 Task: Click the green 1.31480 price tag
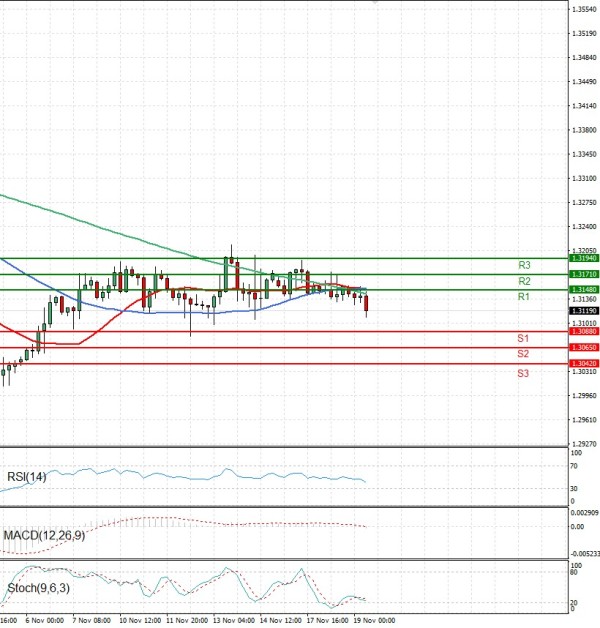[x=584, y=290]
